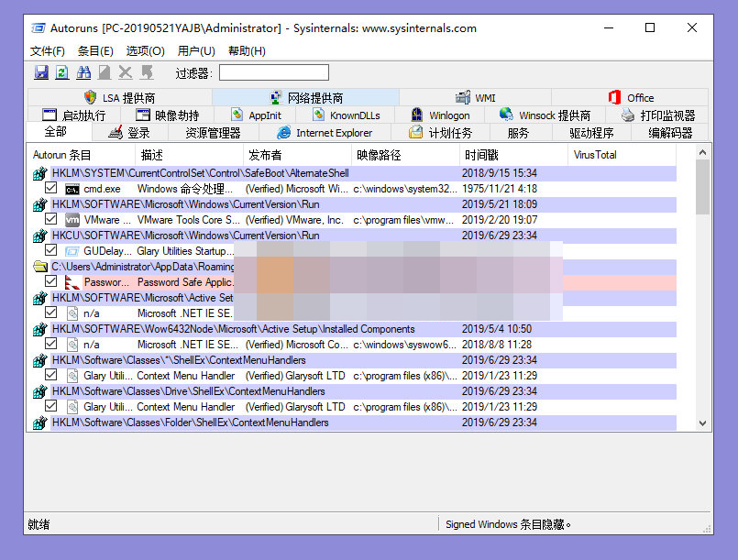Open the 帮助(H) menu

[x=247, y=51]
